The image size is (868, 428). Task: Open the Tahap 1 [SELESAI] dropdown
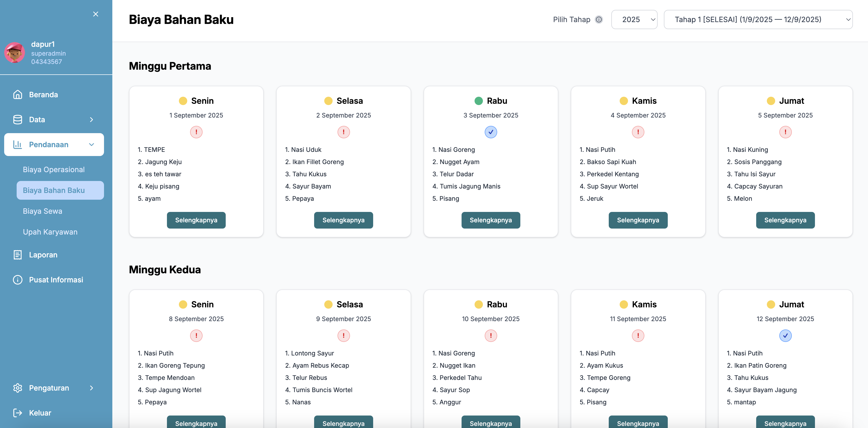pos(758,19)
